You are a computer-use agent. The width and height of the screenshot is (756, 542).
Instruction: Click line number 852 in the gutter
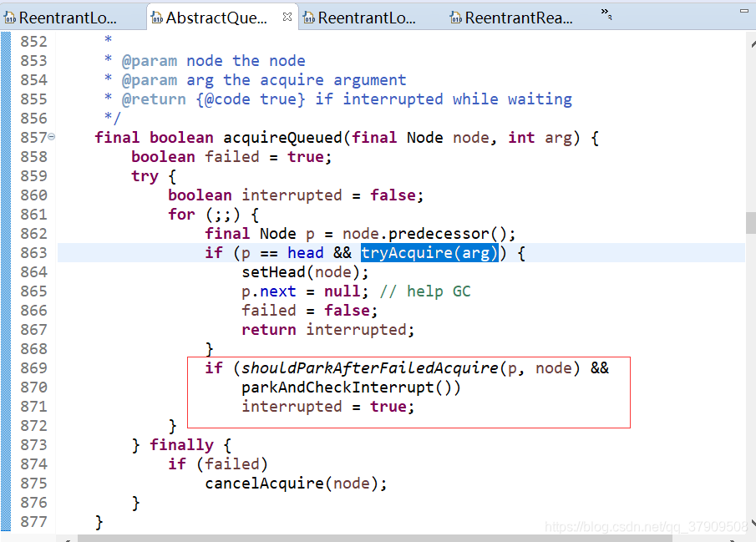click(x=33, y=42)
